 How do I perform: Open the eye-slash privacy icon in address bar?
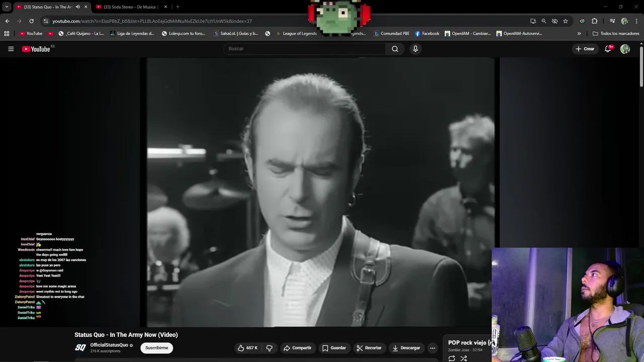pyautogui.click(x=554, y=21)
